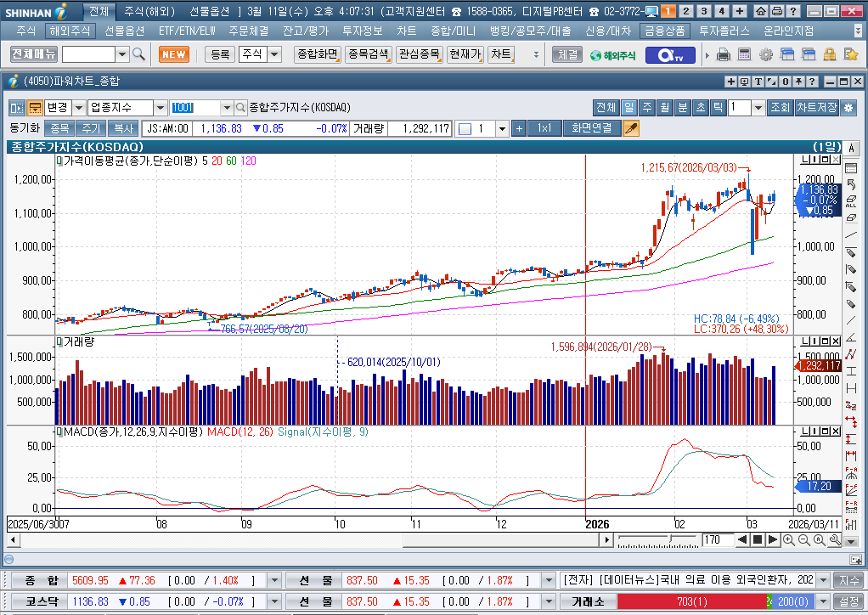Select the 주 (weekly) period button
868x615 pixels.
pos(646,107)
